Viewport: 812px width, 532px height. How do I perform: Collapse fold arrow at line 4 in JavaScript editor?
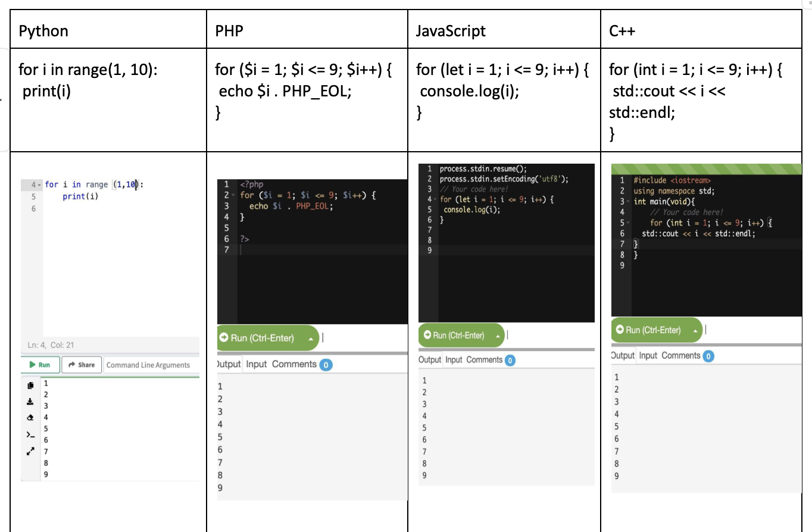click(x=435, y=200)
